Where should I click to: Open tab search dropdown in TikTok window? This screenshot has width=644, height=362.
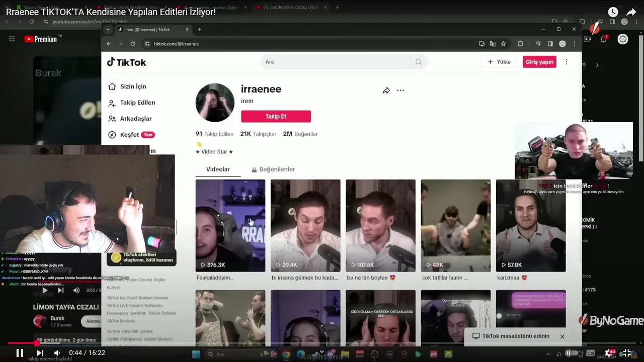[108, 29]
